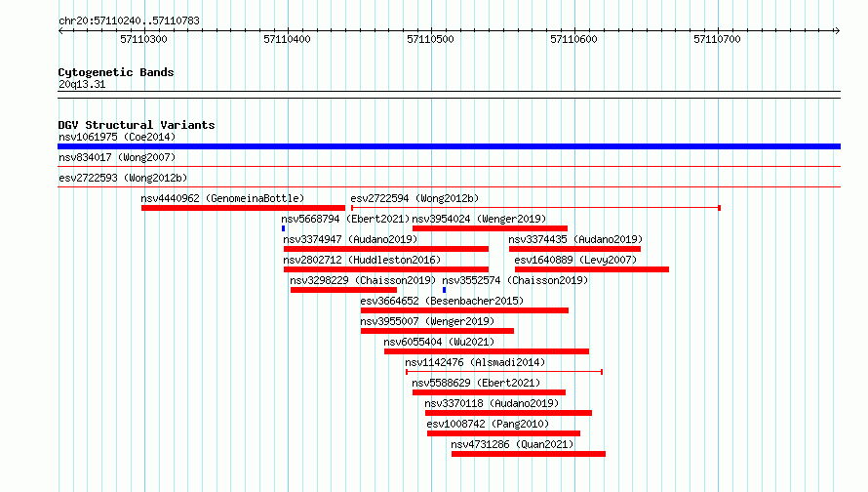Click the nsv5668794 (Ebert2021) small blue marker
868x492 pixels.
[284, 228]
